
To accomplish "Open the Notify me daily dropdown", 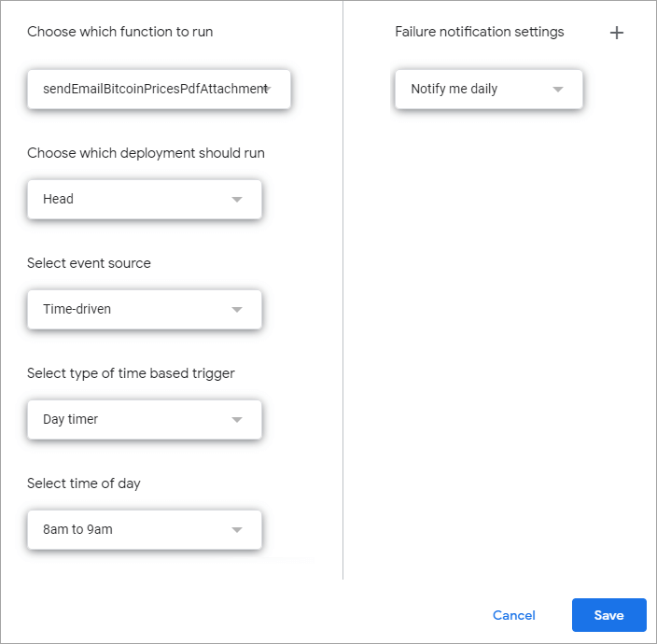I will (489, 90).
